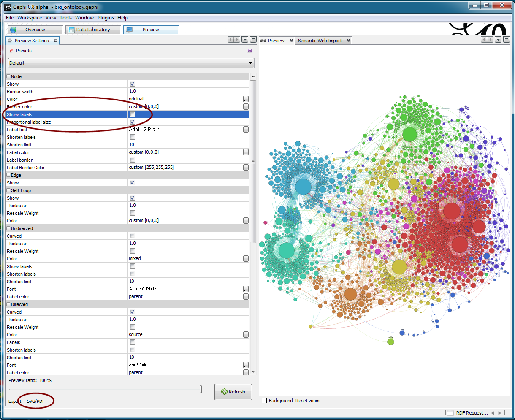Close the Semantic Web Import tab
515x420 pixels.
348,41
